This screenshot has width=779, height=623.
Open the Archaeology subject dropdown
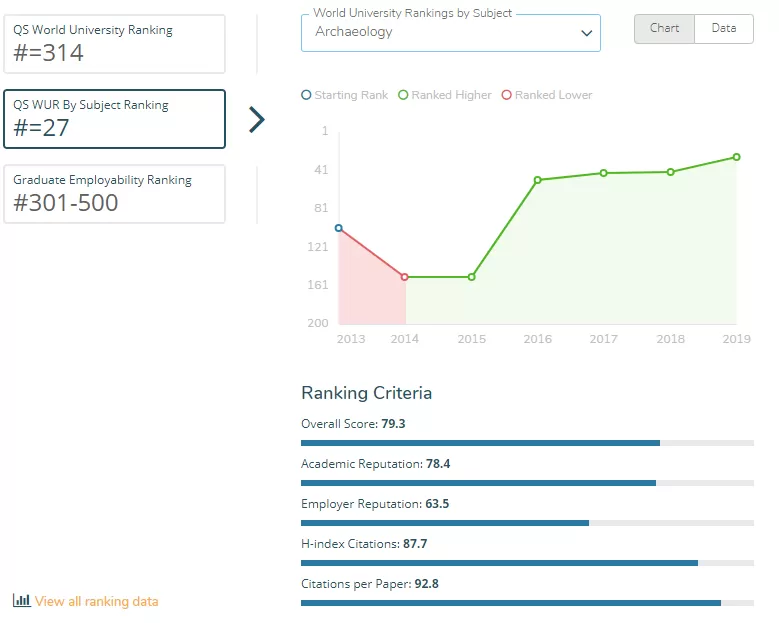coord(451,33)
